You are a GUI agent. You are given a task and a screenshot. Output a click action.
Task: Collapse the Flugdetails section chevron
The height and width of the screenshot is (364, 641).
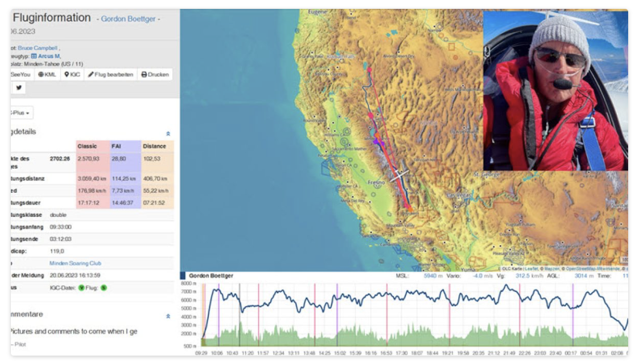coord(168,134)
